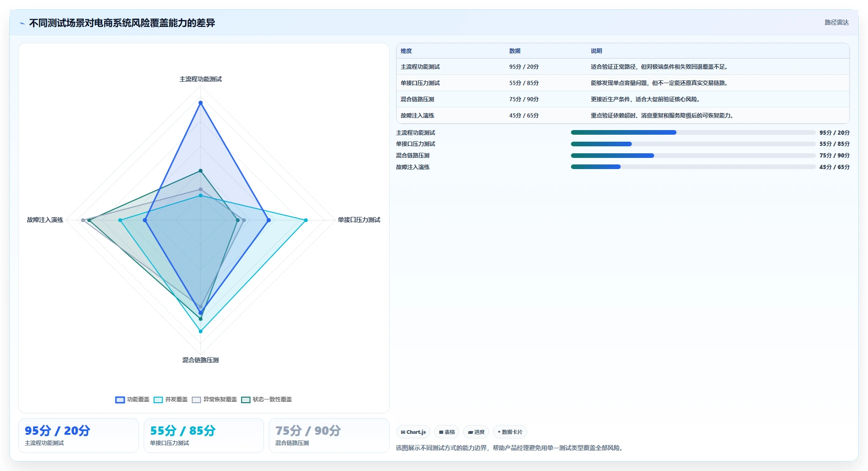Click the 故障注入演练 radar axis label
Image resolution: width=868 pixels, height=471 pixels.
coord(45,220)
